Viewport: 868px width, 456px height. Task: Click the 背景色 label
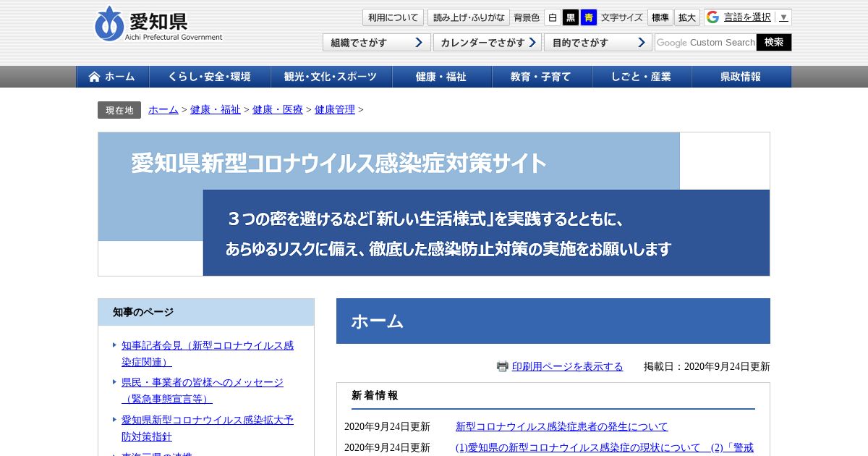[x=527, y=17]
